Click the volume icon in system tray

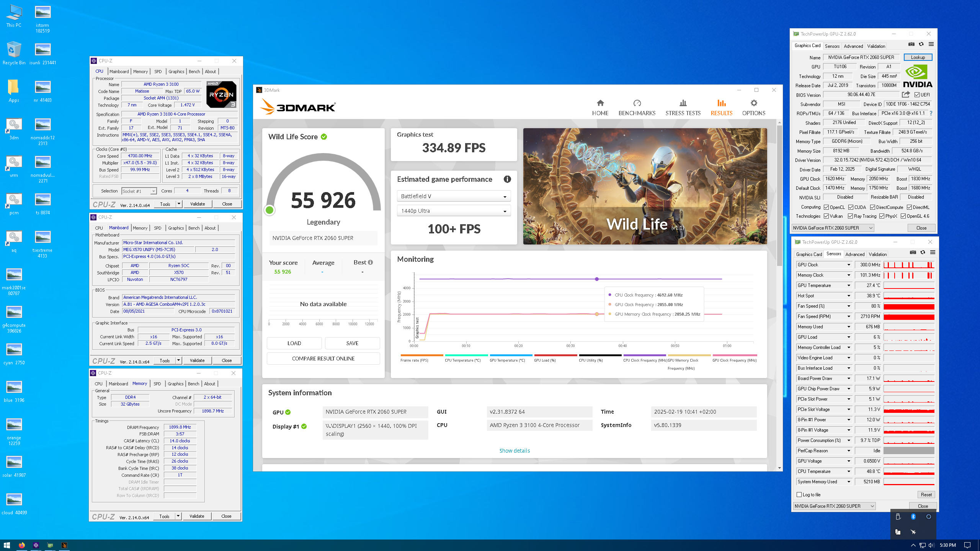pyautogui.click(x=931, y=545)
